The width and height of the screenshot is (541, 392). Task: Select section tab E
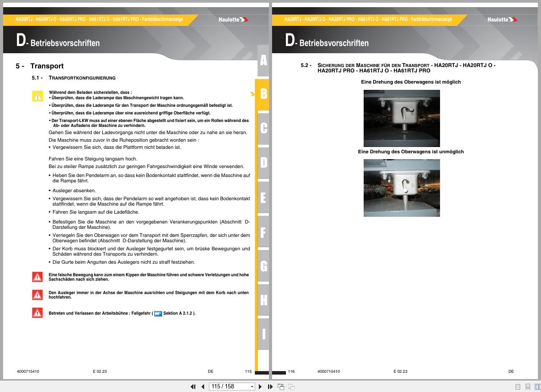pyautogui.click(x=263, y=198)
